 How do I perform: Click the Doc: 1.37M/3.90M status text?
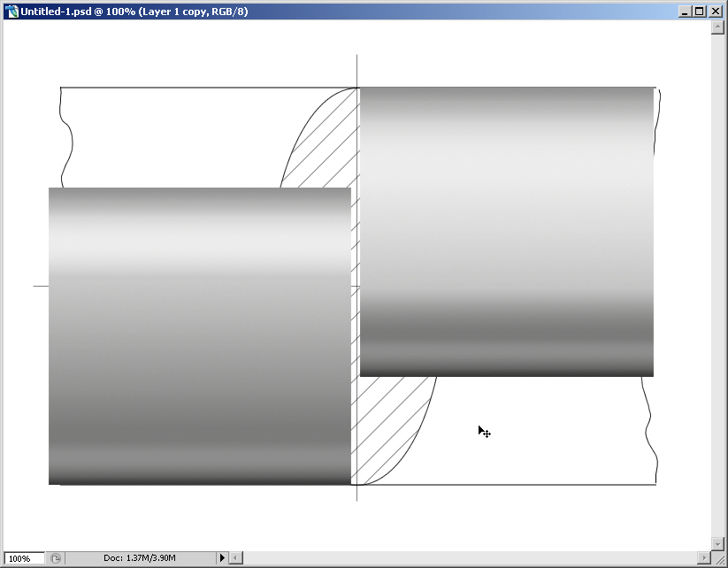tap(139, 557)
